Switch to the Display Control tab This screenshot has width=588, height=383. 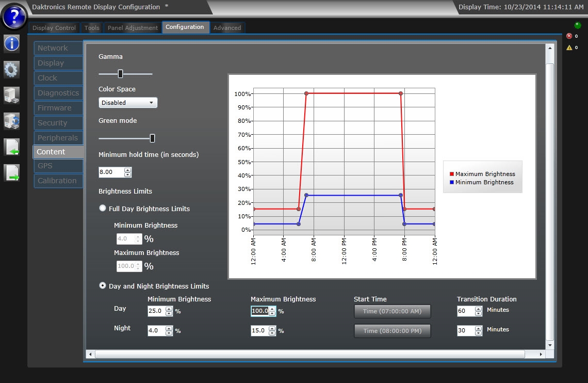[54, 28]
